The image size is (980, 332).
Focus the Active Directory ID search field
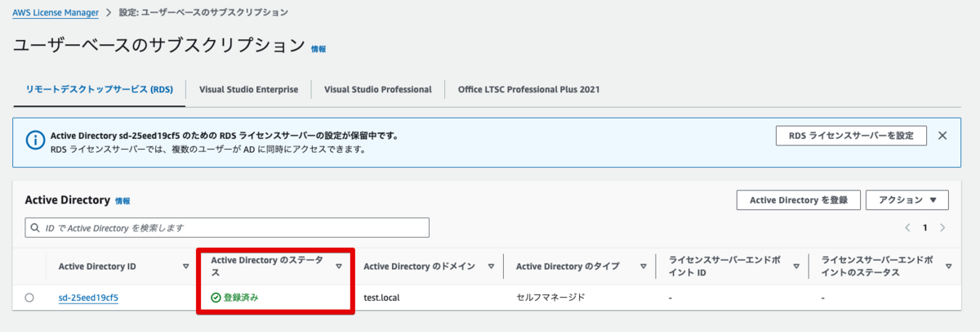227,227
